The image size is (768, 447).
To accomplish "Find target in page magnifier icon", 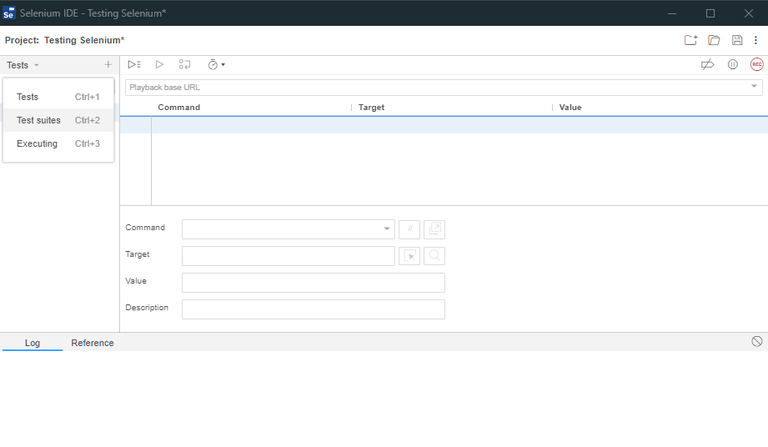I will coord(434,256).
